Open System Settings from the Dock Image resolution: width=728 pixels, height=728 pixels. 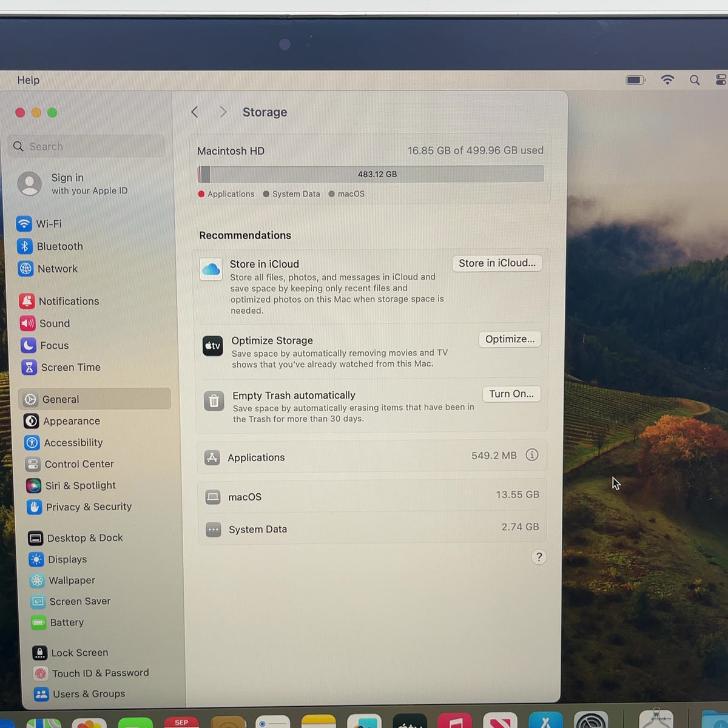pyautogui.click(x=591, y=720)
